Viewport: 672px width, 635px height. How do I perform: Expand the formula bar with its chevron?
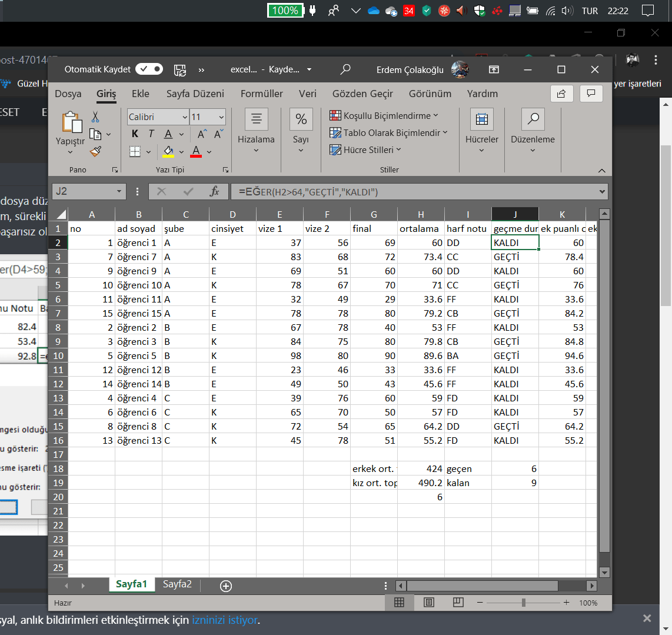tap(602, 192)
